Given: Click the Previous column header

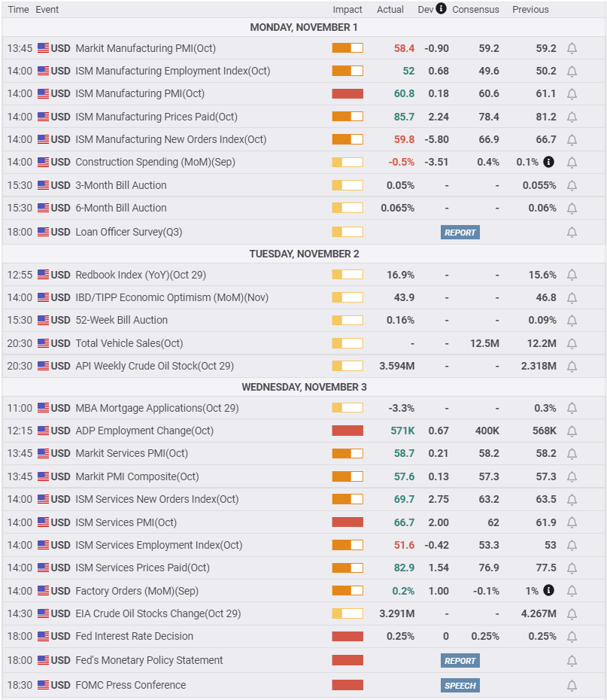Looking at the screenshot, I should click(530, 9).
